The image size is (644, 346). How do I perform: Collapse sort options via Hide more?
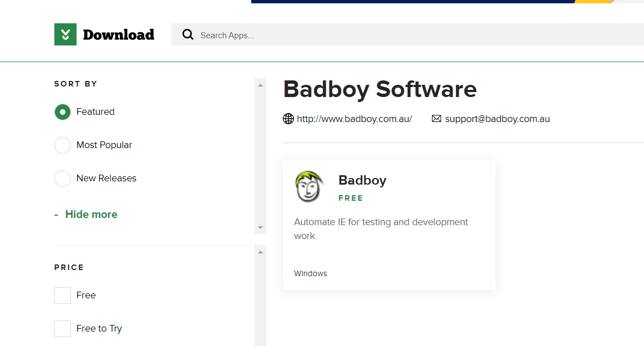(86, 214)
